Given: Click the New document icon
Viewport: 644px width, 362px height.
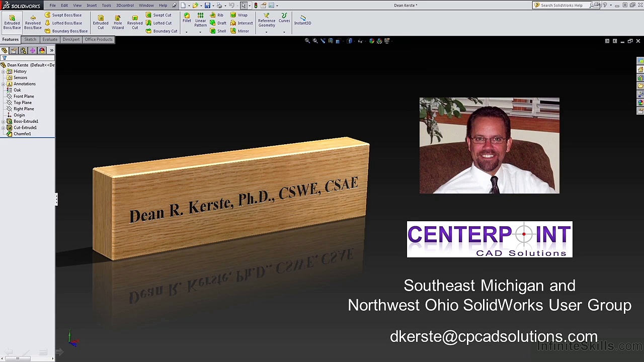Looking at the screenshot, I should (183, 5).
